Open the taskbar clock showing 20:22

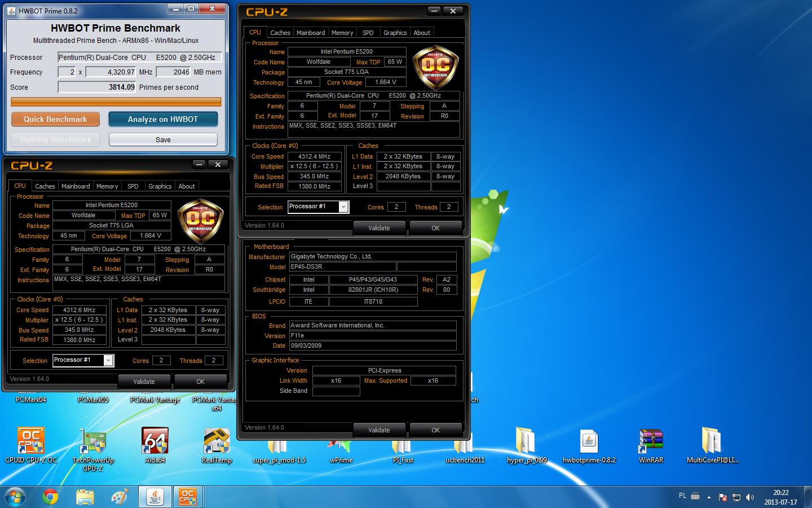781,497
